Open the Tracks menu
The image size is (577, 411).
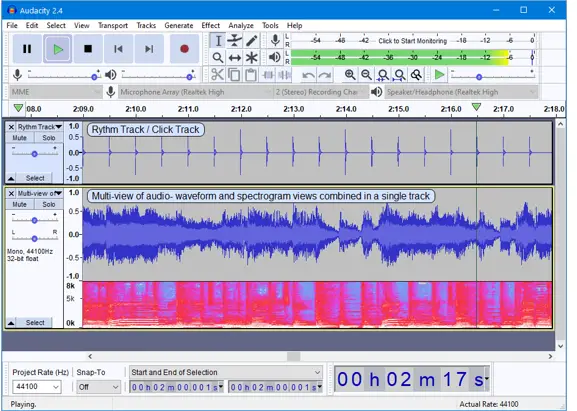(146, 25)
